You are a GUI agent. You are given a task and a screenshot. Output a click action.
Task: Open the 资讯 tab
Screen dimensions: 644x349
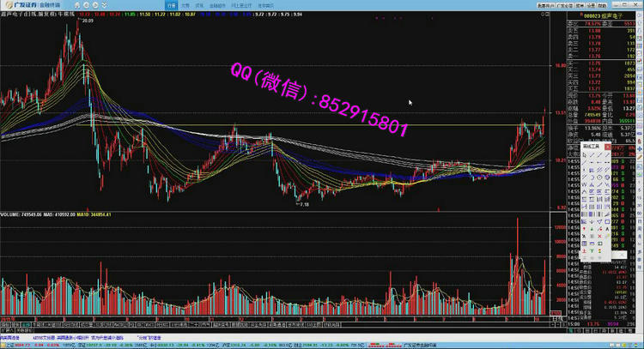pos(199,5)
